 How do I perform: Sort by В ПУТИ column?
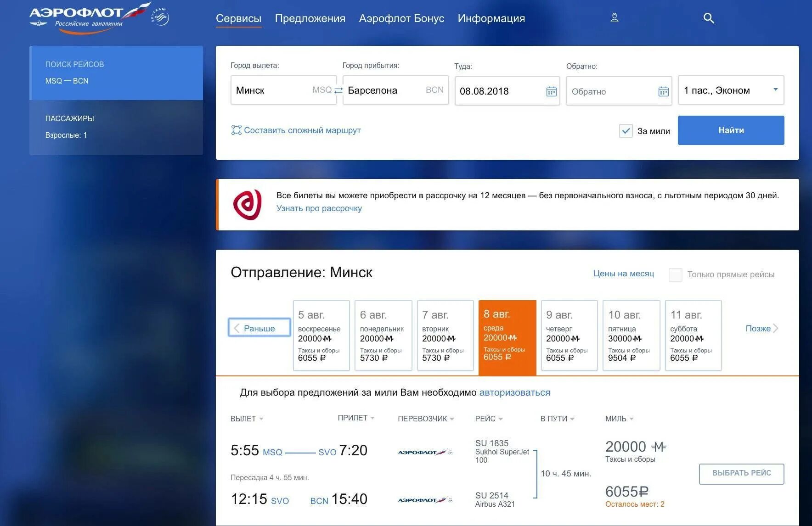[558, 419]
